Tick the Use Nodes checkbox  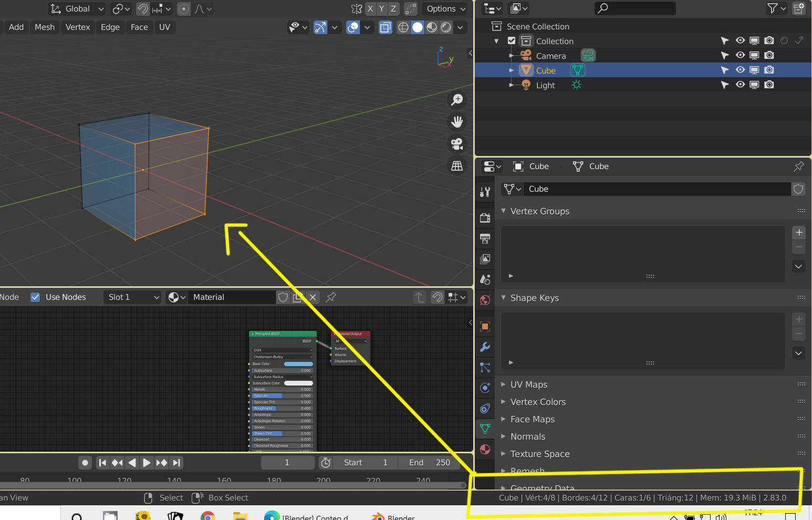tap(35, 297)
